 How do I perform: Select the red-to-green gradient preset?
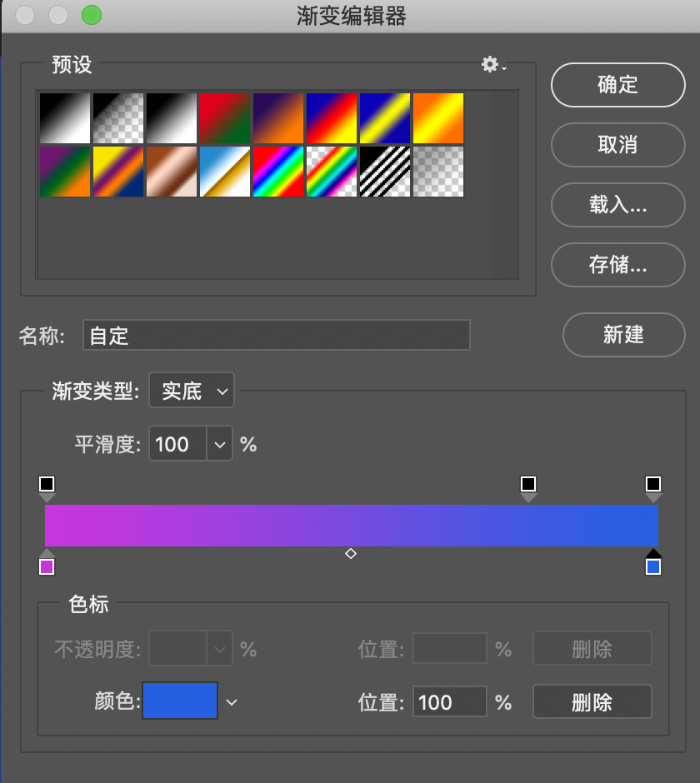point(225,118)
